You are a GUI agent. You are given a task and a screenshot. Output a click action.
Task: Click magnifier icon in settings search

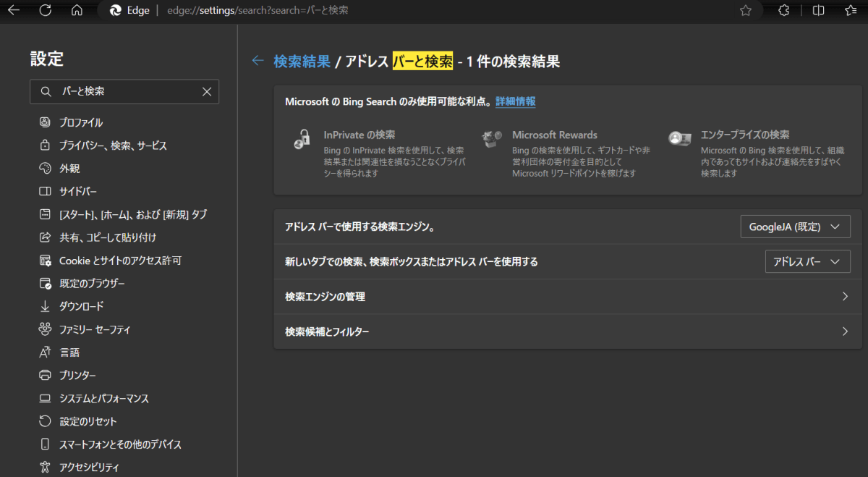coord(46,92)
